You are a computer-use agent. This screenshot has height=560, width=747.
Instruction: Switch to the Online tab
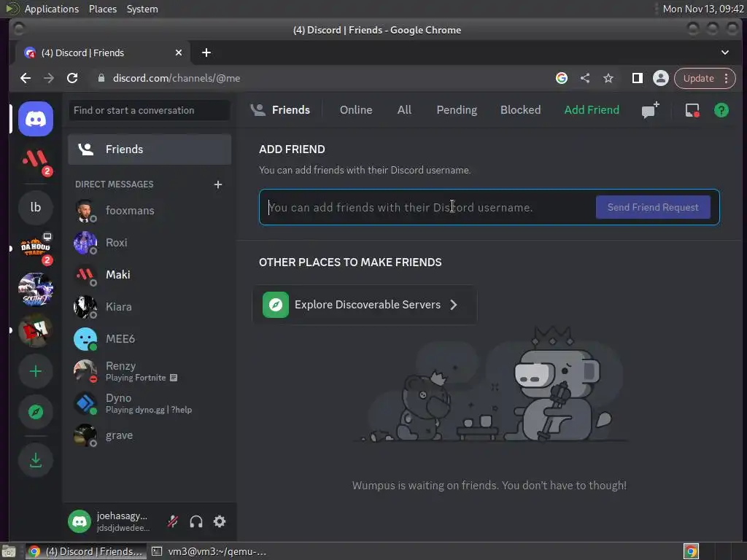click(356, 110)
